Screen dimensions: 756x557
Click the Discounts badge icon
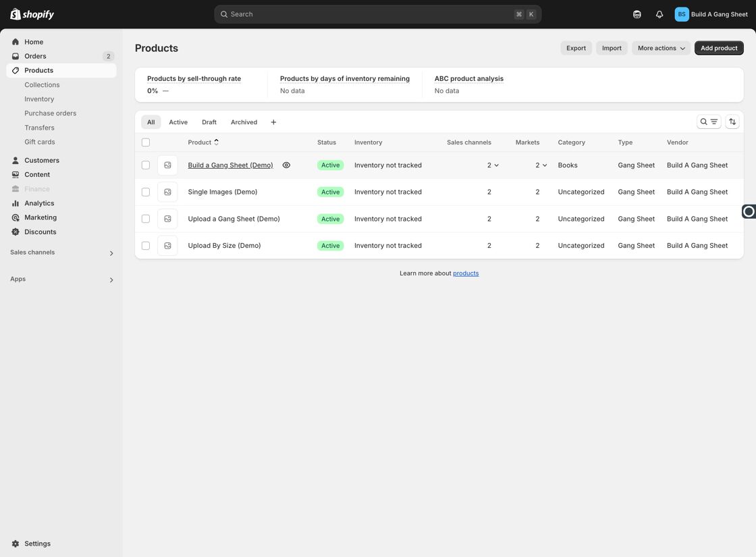click(x=16, y=232)
